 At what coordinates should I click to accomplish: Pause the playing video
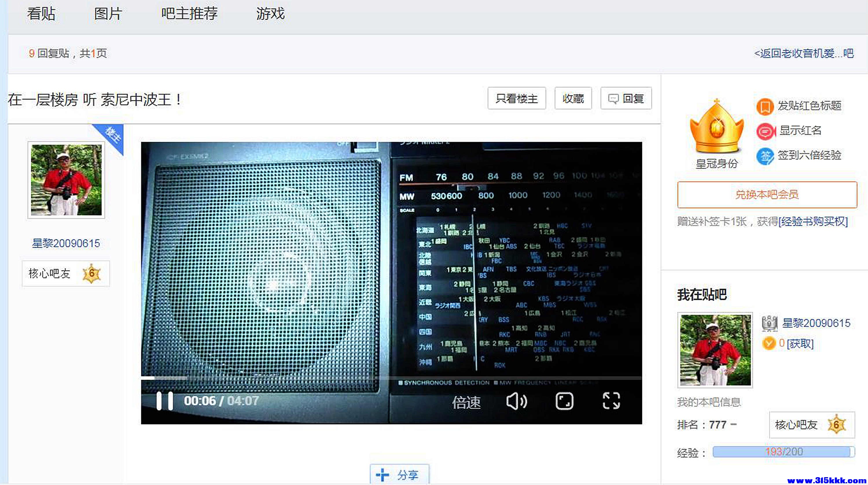coord(165,401)
